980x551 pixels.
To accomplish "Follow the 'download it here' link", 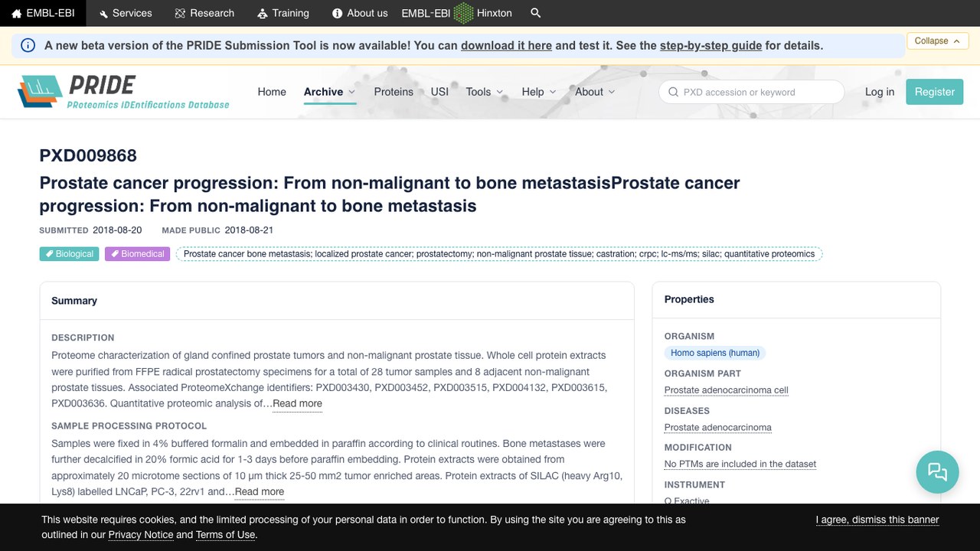I will 506,45.
